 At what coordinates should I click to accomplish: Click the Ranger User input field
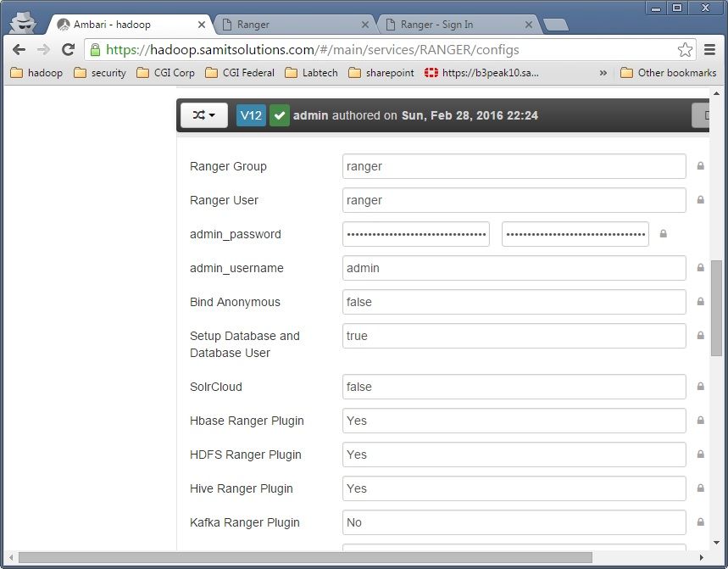[x=514, y=200]
